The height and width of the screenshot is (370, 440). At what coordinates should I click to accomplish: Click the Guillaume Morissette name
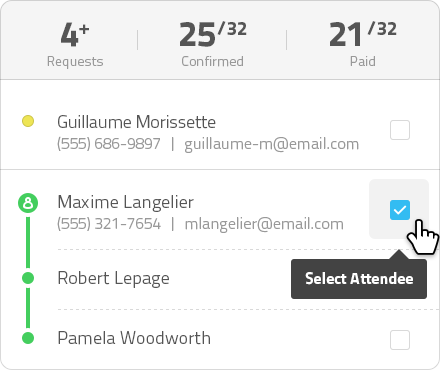(x=136, y=122)
